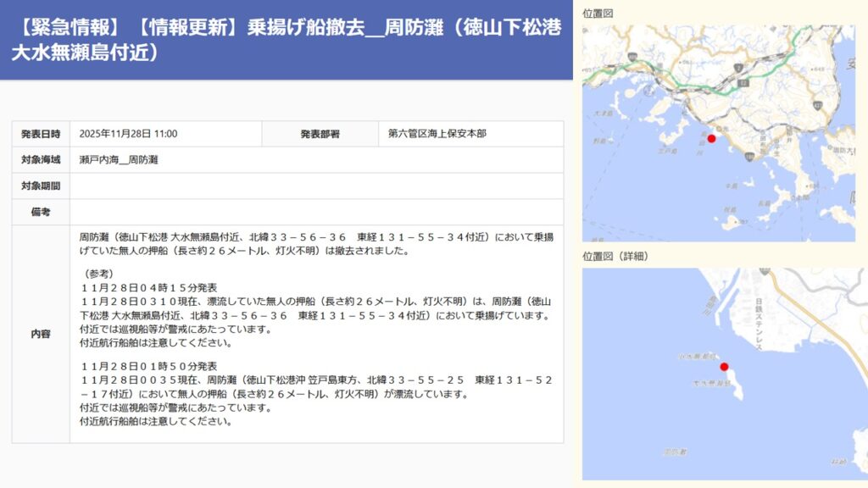The height and width of the screenshot is (488, 868).
Task: Select the 発表日時 header cell
Action: [x=41, y=134]
